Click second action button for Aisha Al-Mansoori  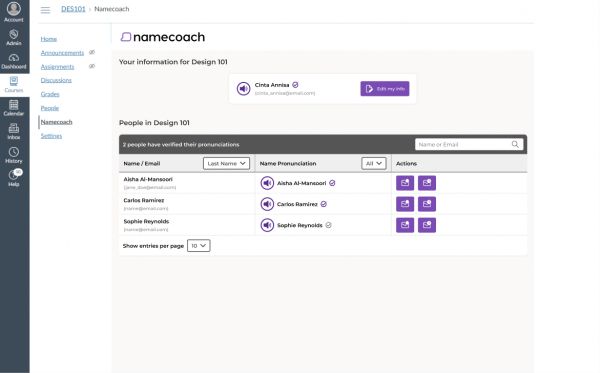click(x=427, y=183)
